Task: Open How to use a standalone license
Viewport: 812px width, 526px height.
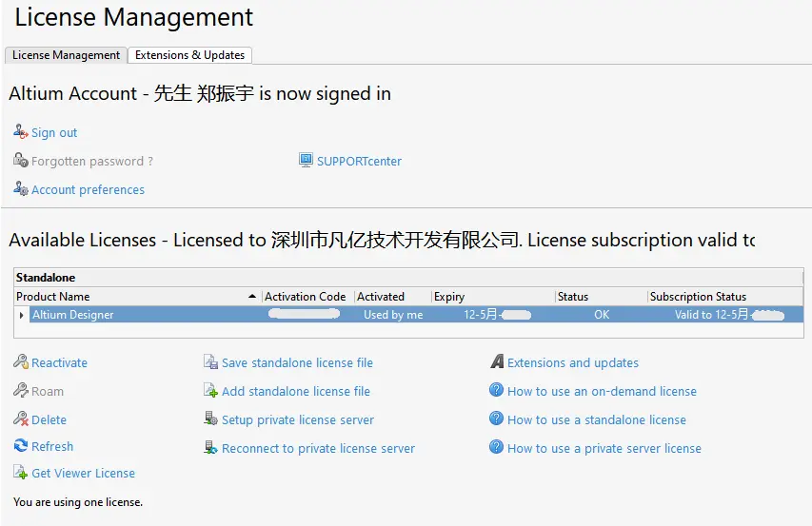Action: (x=597, y=420)
